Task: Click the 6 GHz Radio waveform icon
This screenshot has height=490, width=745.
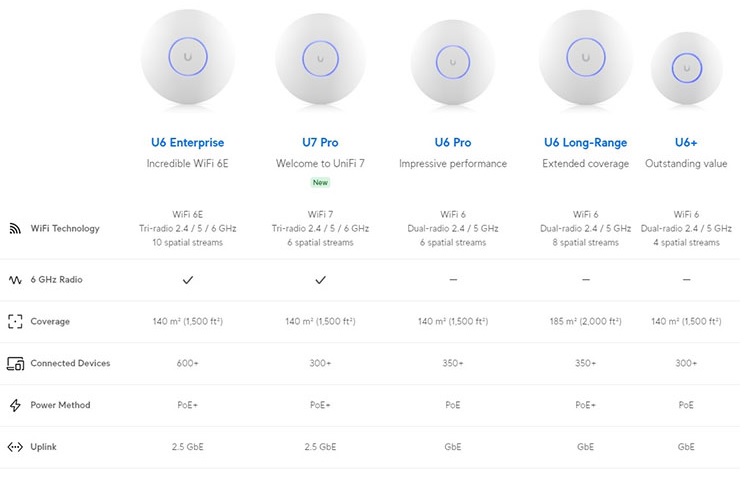Action: pos(15,280)
